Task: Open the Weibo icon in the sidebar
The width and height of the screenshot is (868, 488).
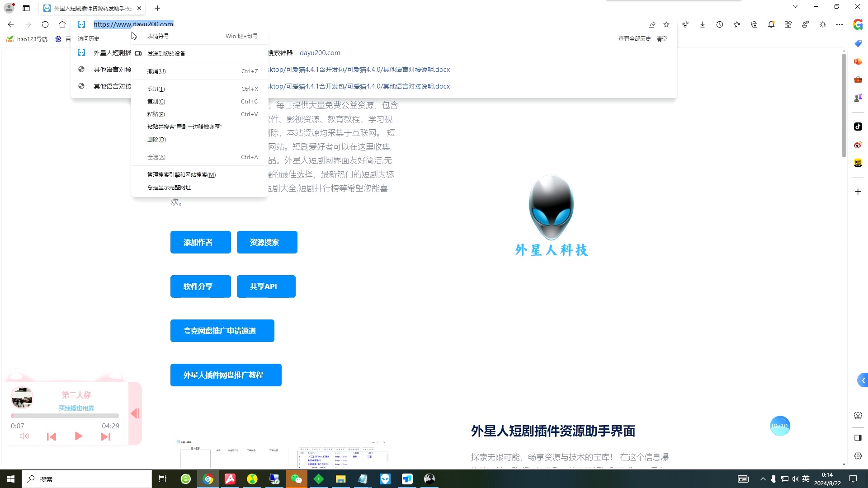Action: pos(858,145)
